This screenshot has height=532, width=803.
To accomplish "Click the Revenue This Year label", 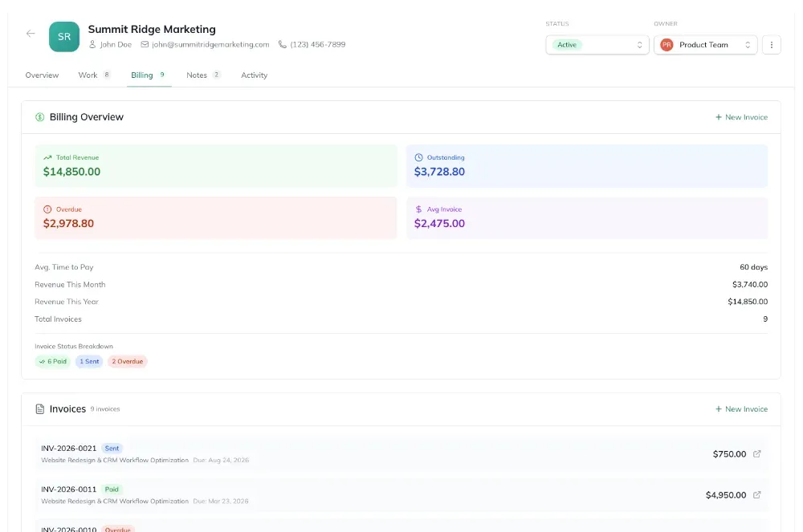I will coord(67,302).
